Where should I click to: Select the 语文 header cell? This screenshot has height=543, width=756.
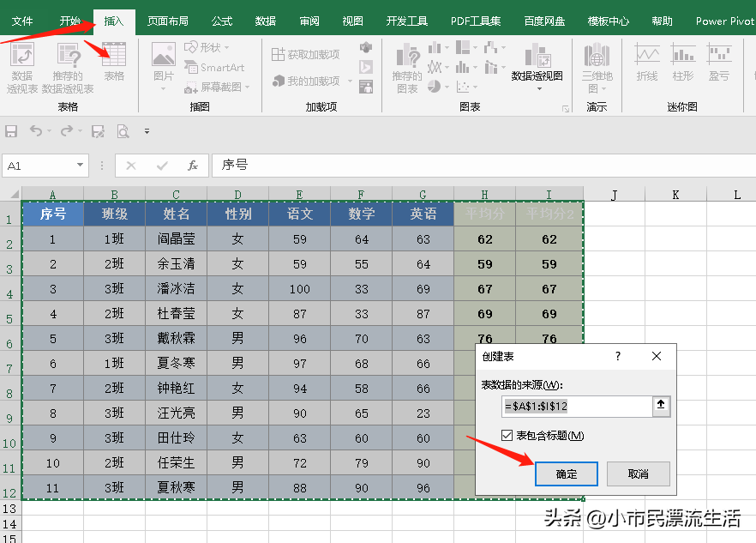click(299, 214)
